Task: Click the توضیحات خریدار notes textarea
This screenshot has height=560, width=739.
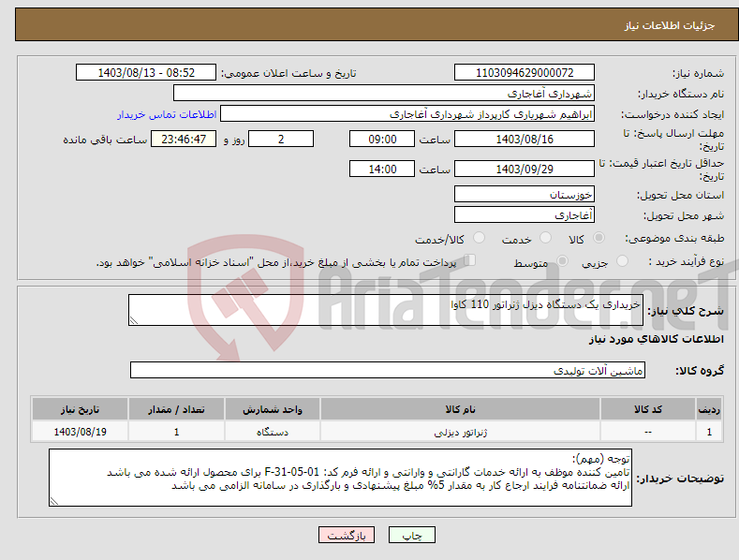Action: point(340,478)
